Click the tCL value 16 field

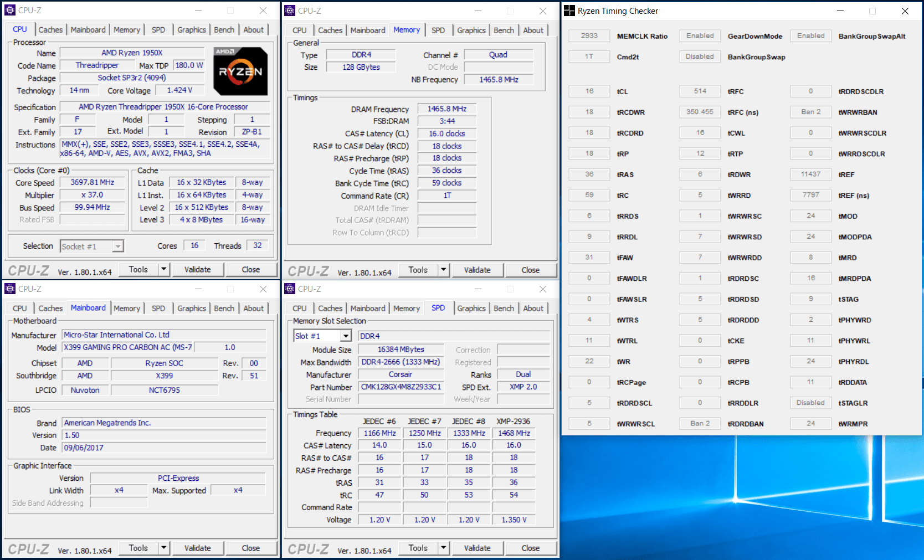[x=589, y=91]
